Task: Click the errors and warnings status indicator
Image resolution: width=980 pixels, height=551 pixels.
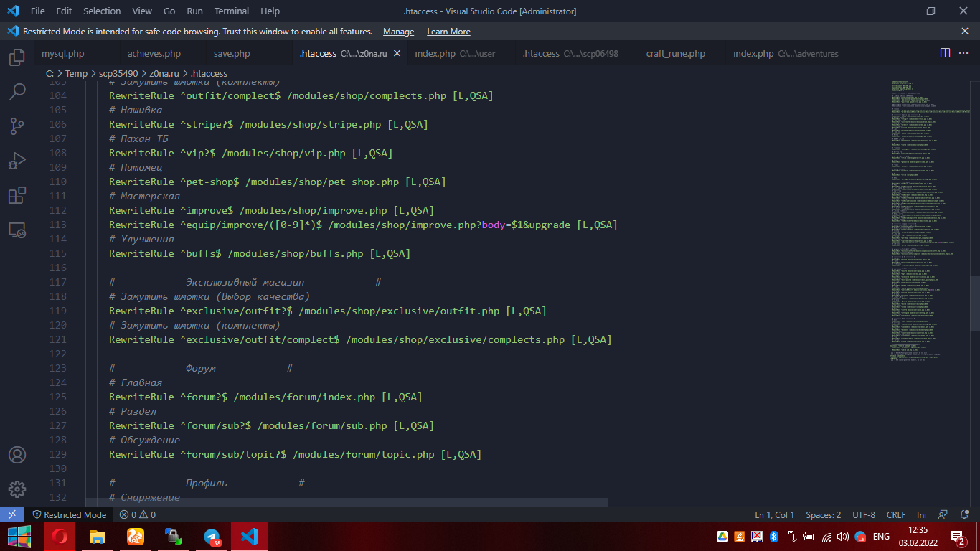Action: point(137,514)
